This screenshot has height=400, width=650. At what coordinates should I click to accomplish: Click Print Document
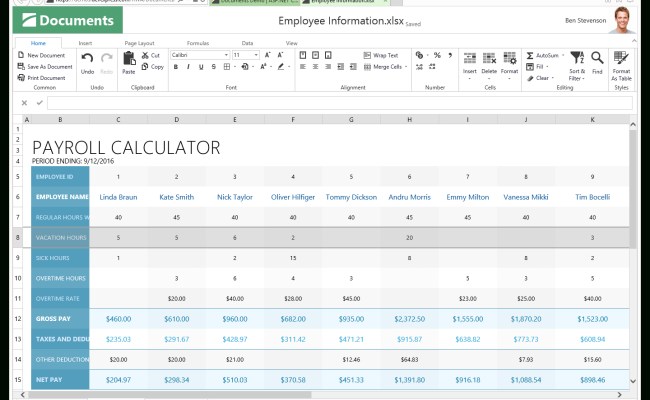click(x=41, y=78)
